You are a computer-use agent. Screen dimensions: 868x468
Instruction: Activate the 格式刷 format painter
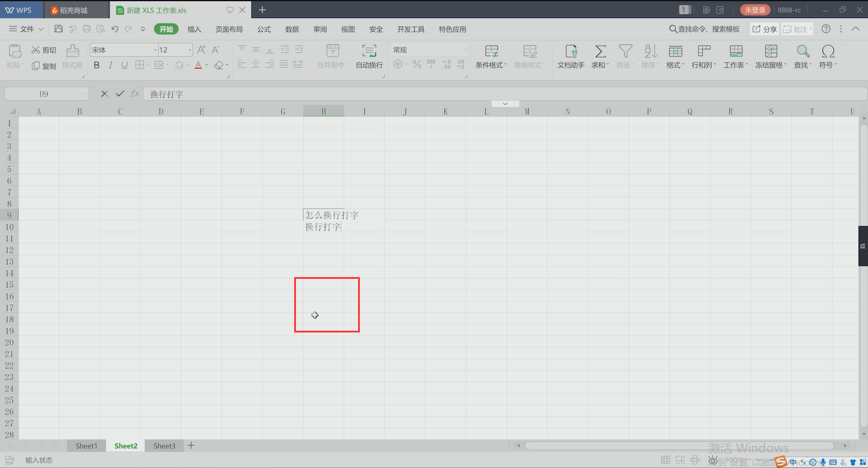click(x=72, y=57)
